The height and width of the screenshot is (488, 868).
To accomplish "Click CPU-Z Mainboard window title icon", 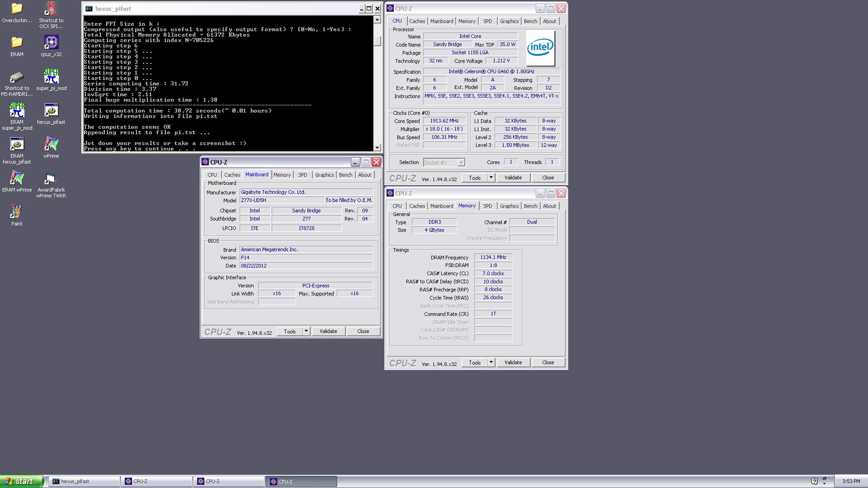I will pos(205,162).
